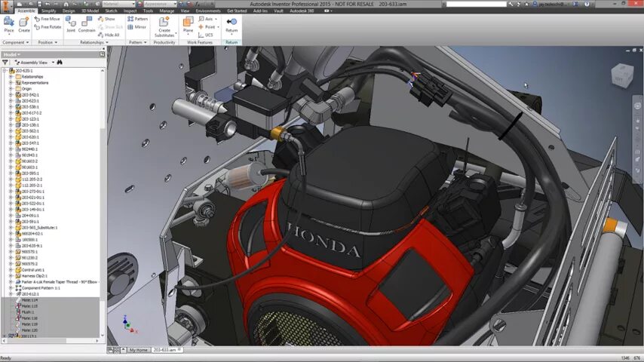Open the Assembly View dropdown arrow

53,63
